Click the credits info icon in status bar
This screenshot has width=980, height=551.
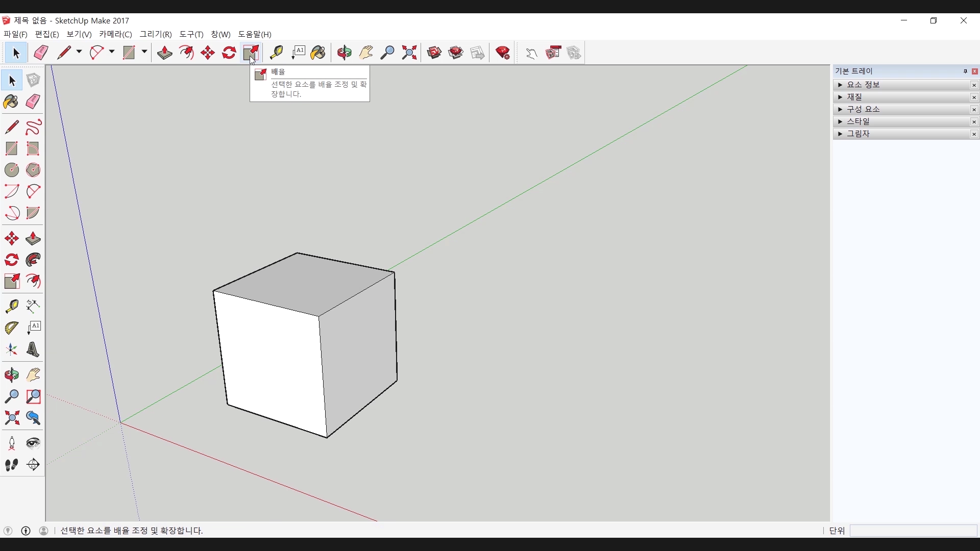[26, 531]
